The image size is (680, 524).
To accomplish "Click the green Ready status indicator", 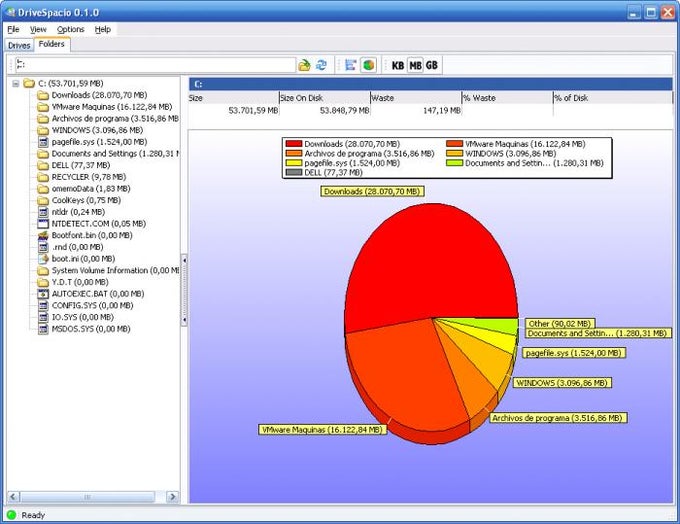I will (x=11, y=515).
